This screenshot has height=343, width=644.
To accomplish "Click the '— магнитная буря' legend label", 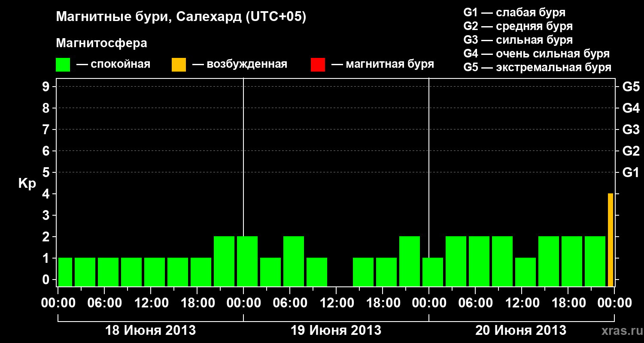I will [383, 64].
